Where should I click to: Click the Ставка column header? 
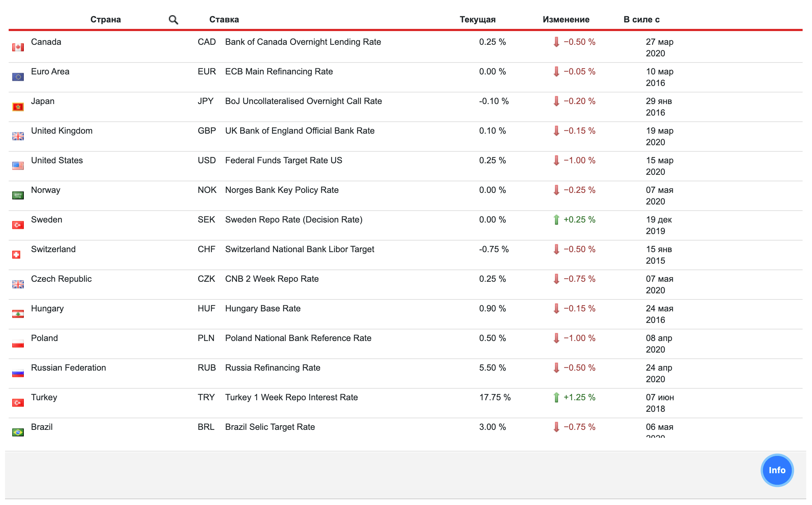click(224, 20)
